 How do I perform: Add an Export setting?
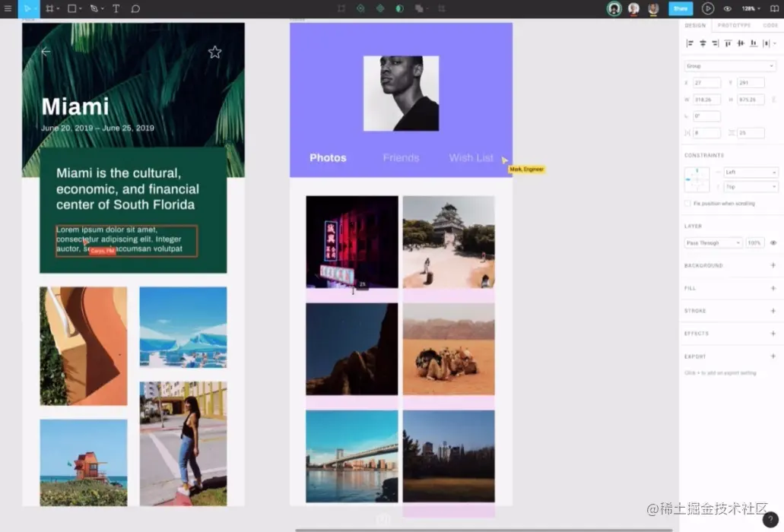pos(773,356)
